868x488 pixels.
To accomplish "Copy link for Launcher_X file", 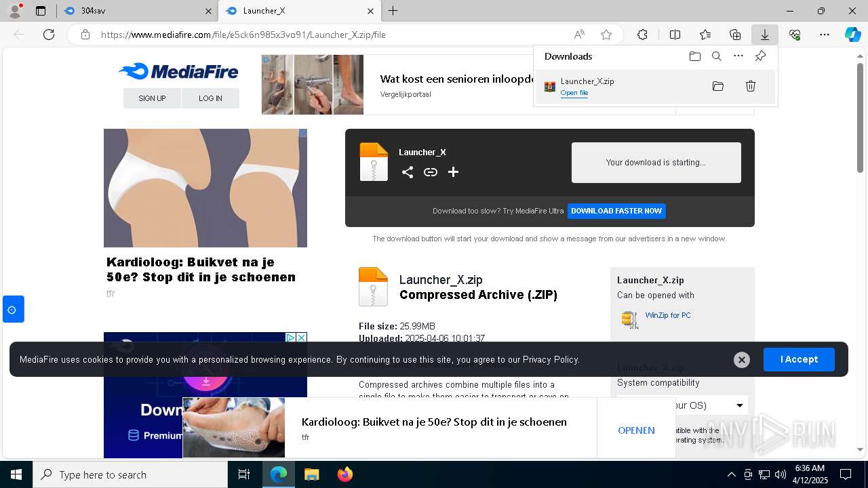I will point(431,172).
